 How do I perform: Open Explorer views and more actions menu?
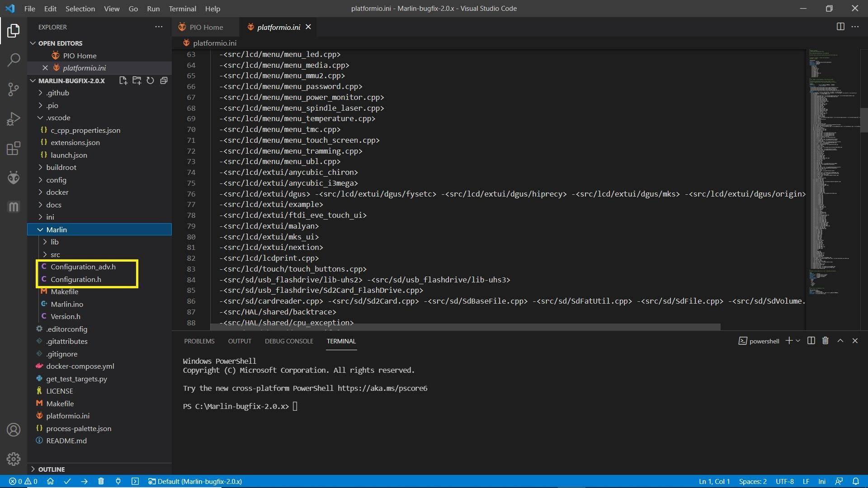coord(159,27)
